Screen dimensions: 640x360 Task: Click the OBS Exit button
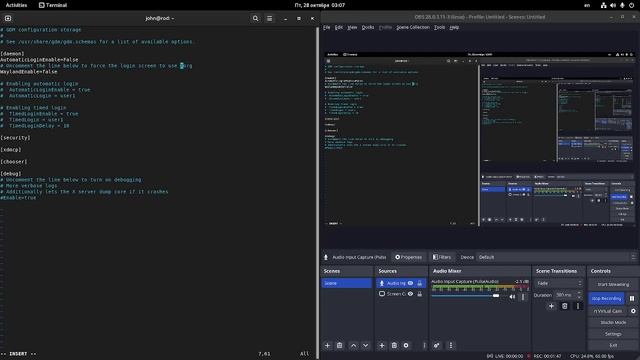point(613,345)
